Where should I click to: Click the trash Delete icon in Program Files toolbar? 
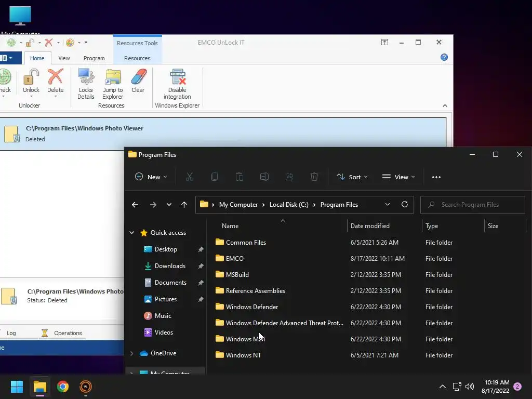coord(314,177)
